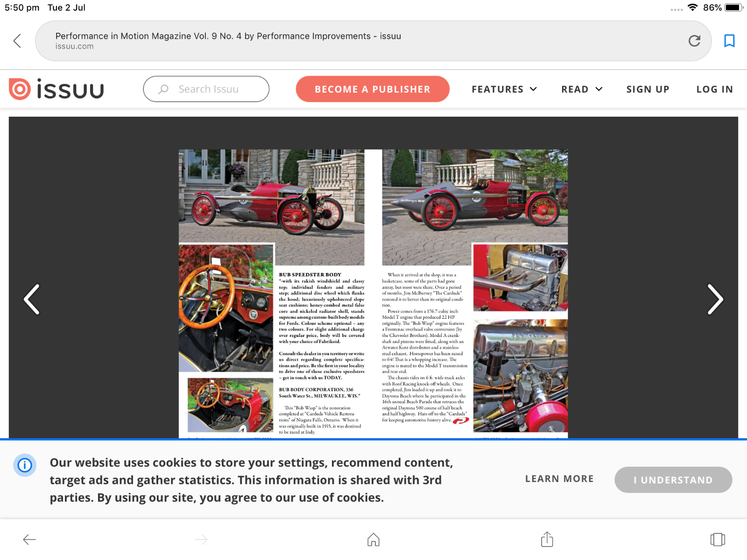This screenshot has width=747, height=560.
Task: Open the tabs overview icon
Action: pos(717,540)
